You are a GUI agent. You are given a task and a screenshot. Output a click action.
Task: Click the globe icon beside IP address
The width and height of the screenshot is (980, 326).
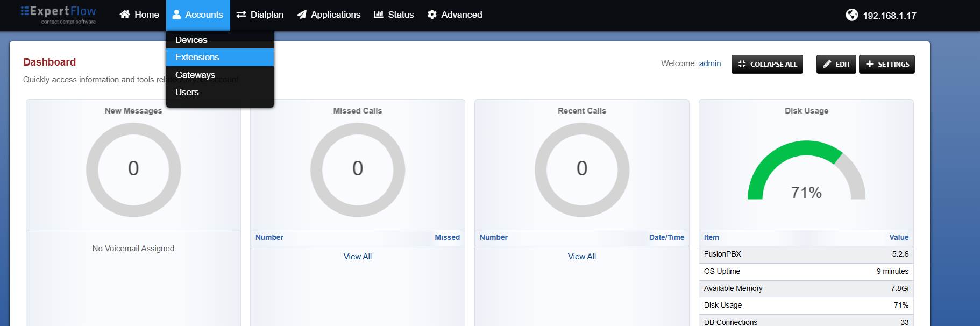pos(852,15)
